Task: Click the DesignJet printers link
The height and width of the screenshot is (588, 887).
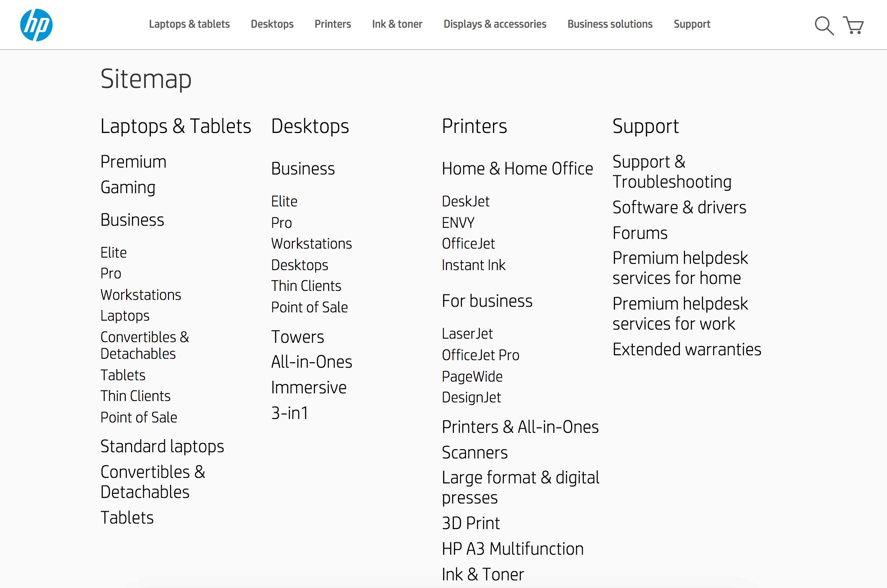Action: tap(471, 398)
